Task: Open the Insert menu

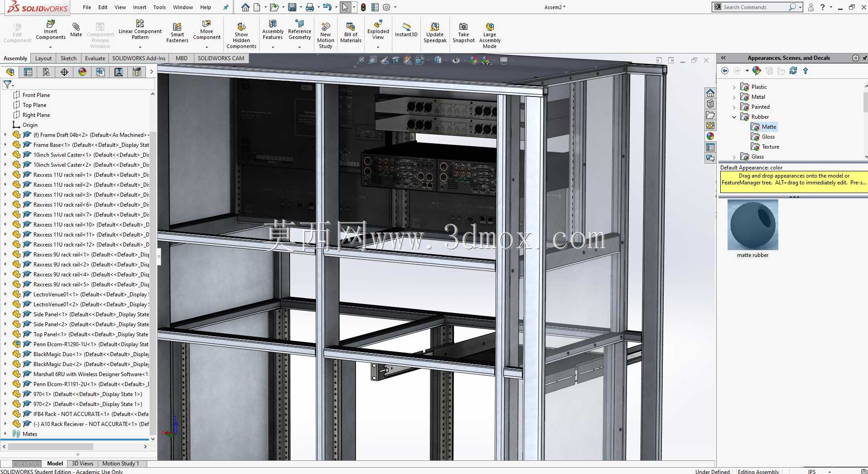Action: click(140, 7)
